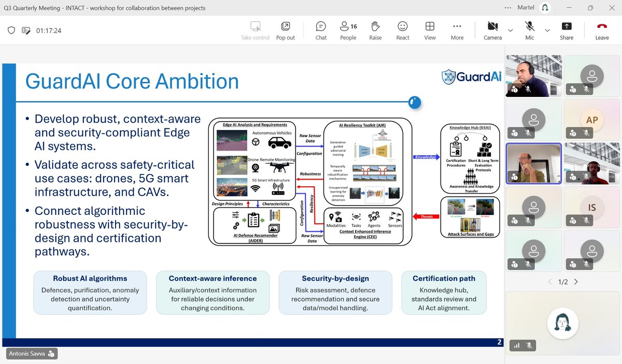Click the GuardAI logo on the slide
Screen dimensions: 622x364
[471, 76]
